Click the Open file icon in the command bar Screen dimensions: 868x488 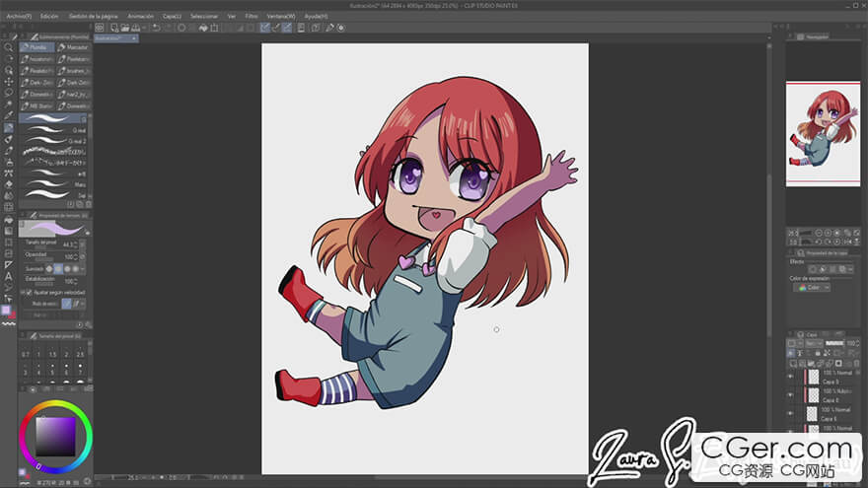pyautogui.click(x=125, y=28)
